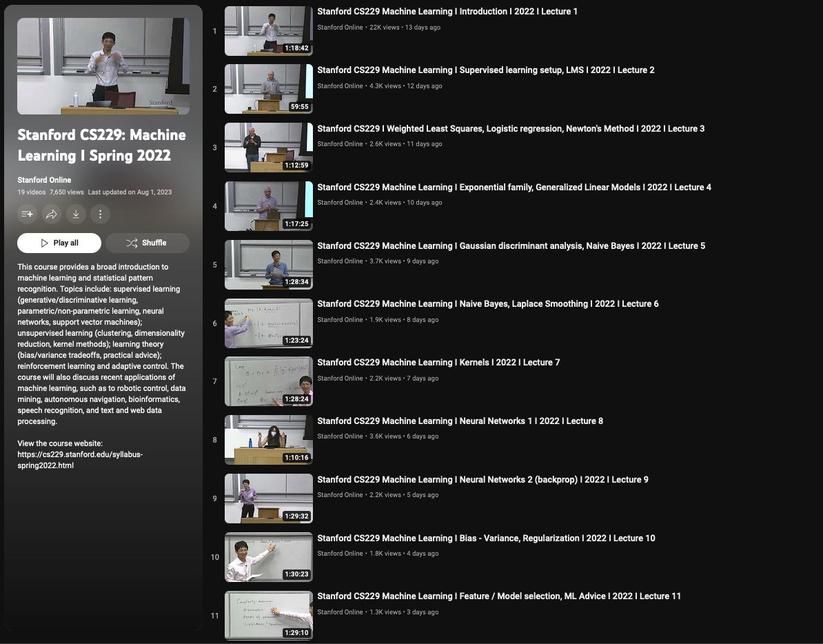Click Stanford Online channel under Lecture 6
Screen dimensions: 823x644
(x=340, y=320)
